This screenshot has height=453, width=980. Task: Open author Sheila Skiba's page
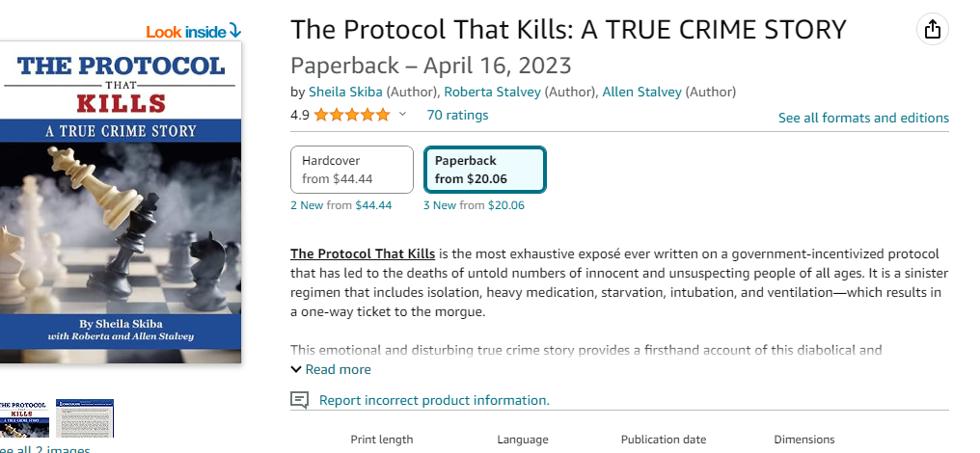pyautogui.click(x=345, y=93)
